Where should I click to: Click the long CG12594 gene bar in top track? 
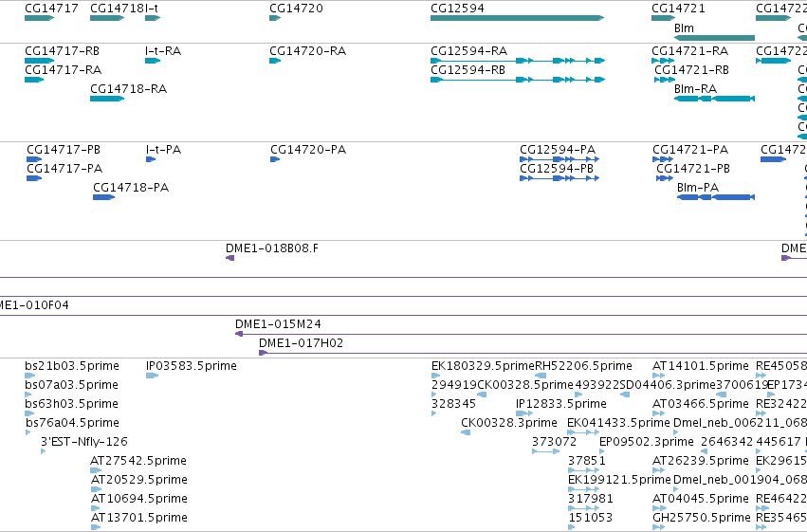tap(517, 18)
